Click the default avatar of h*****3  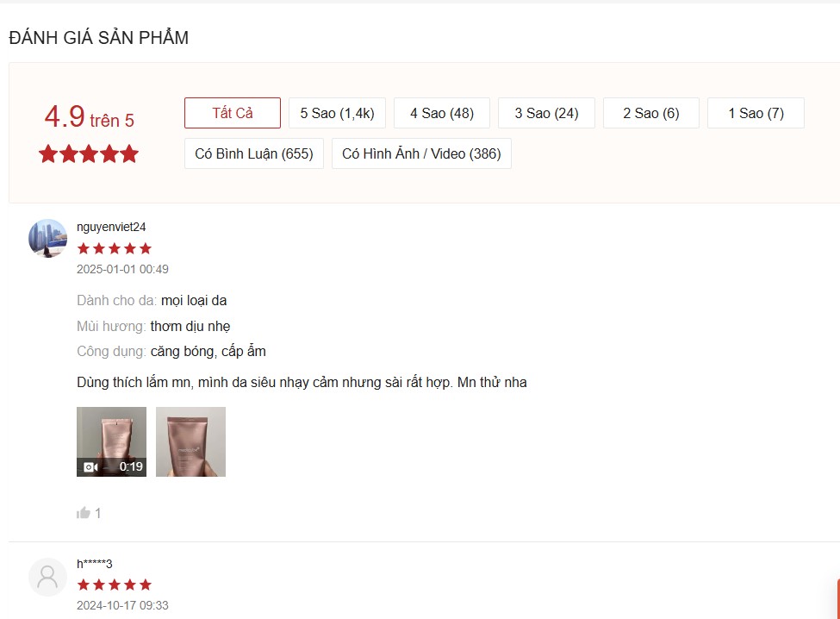[x=47, y=578]
